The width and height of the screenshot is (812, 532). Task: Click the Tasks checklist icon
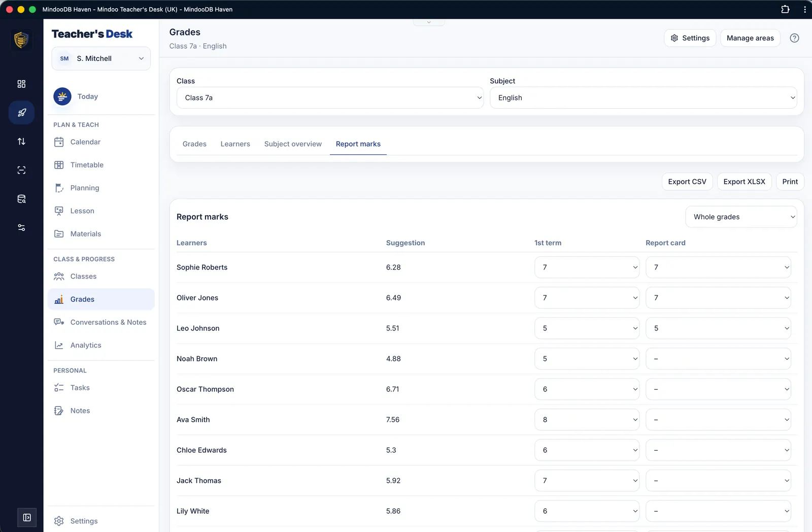[59, 388]
